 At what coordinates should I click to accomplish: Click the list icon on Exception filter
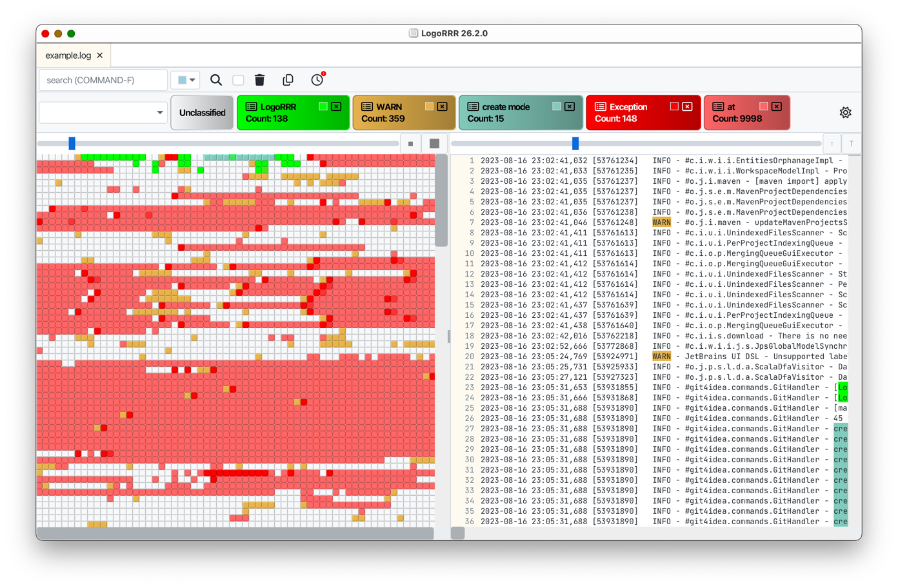pos(601,106)
